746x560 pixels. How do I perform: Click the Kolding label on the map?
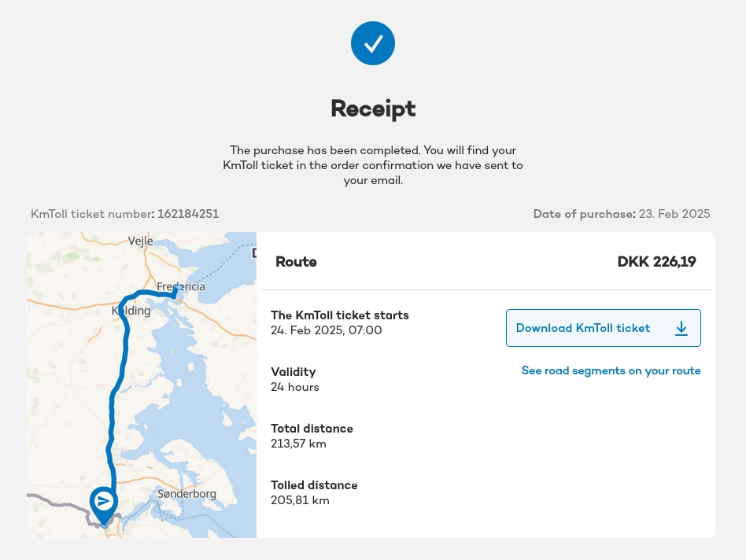click(131, 311)
